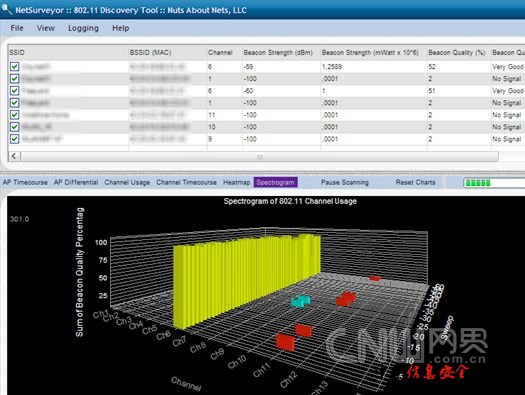Screen dimensions: 525x395
Task: Open the File menu
Action: (x=17, y=28)
